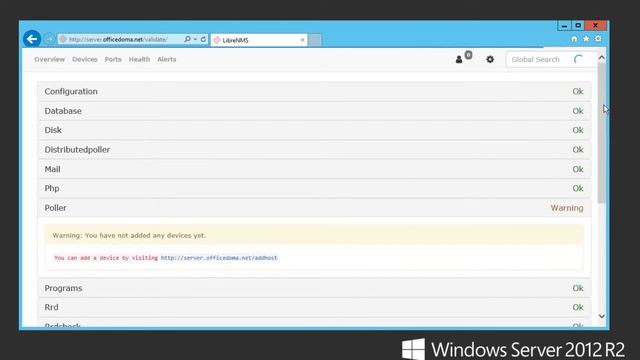
Task: Collapse the Poller warning row
Action: (x=314, y=208)
